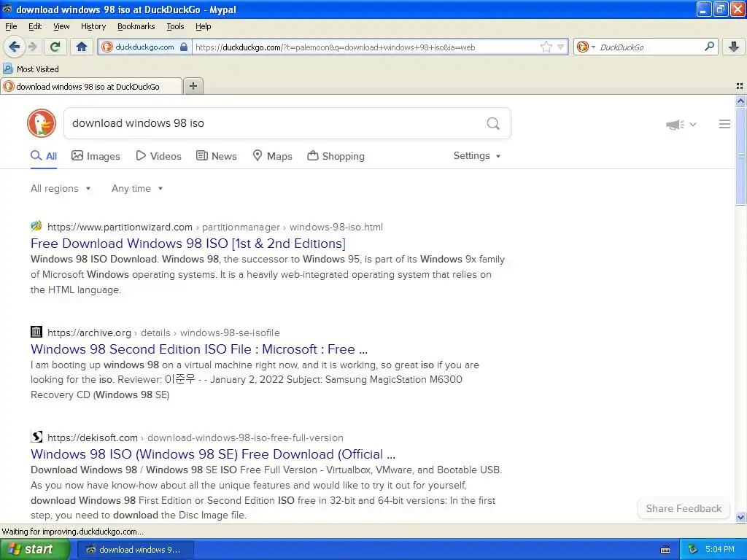Open the list all tabs button

tap(740, 86)
